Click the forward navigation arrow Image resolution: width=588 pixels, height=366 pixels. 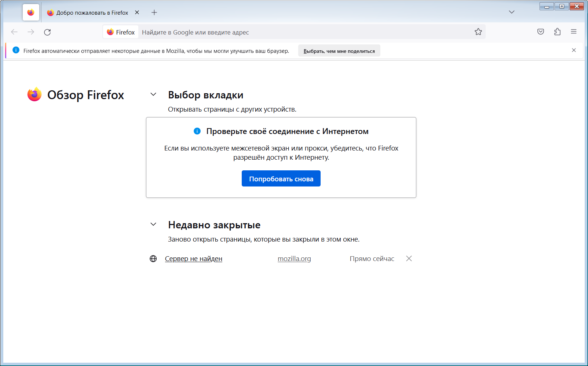31,32
